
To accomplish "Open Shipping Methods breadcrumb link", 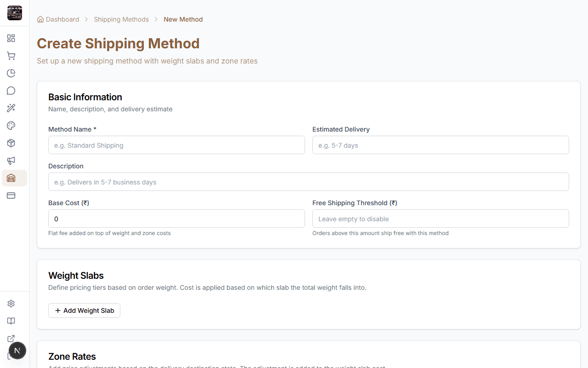I will pos(121,19).
